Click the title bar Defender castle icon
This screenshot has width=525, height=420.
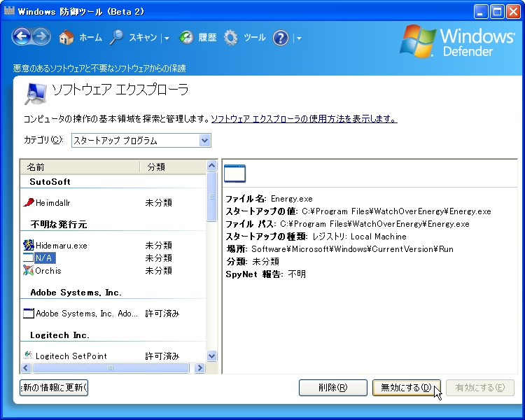click(x=9, y=10)
